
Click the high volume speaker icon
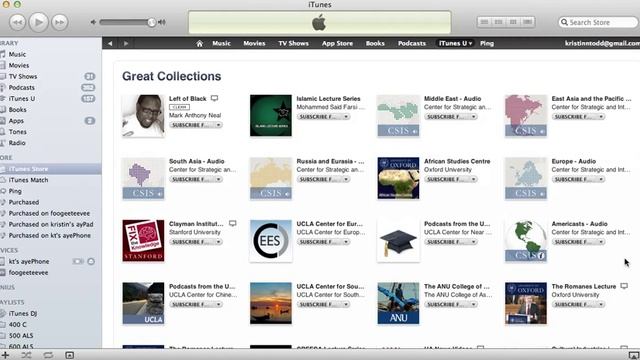click(x=162, y=22)
